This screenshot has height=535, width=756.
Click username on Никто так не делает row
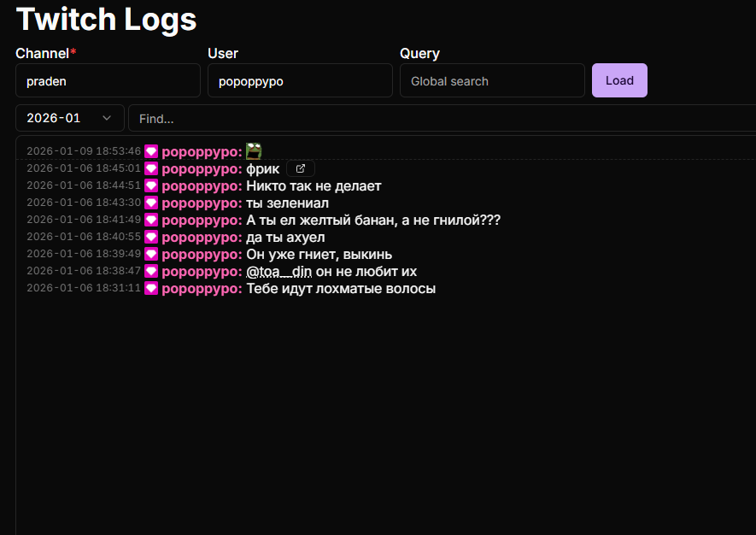202,186
